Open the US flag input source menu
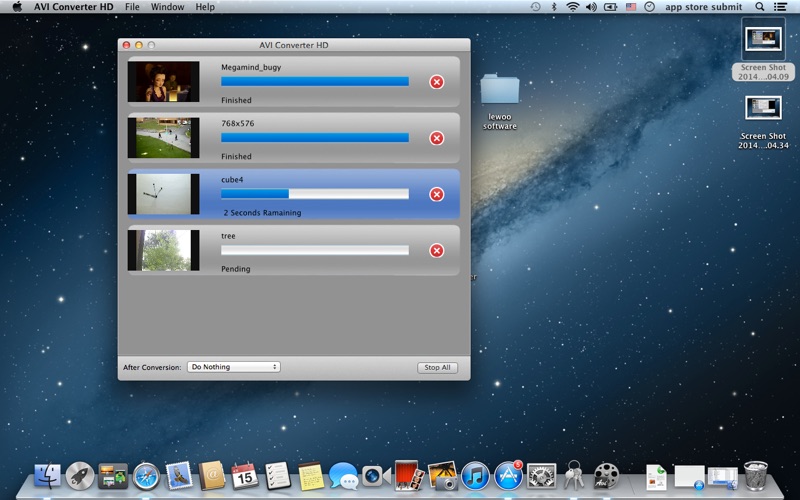The width and height of the screenshot is (800, 500). pos(631,7)
